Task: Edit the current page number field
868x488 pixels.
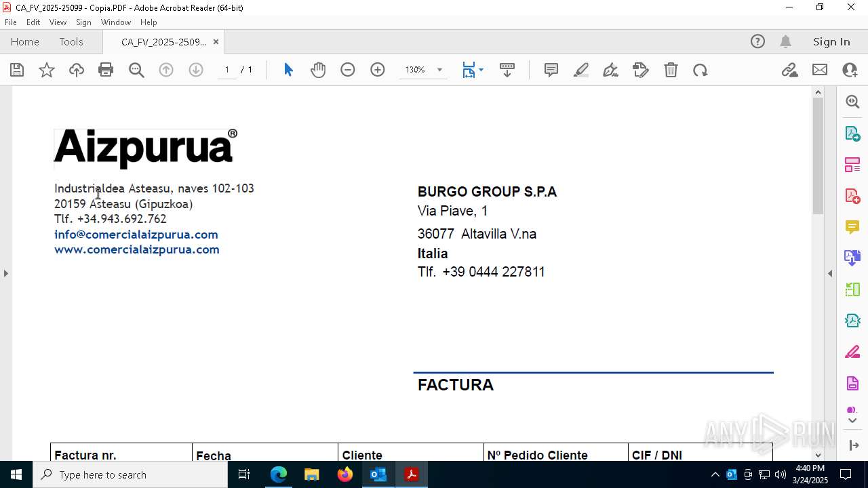Action: point(227,70)
